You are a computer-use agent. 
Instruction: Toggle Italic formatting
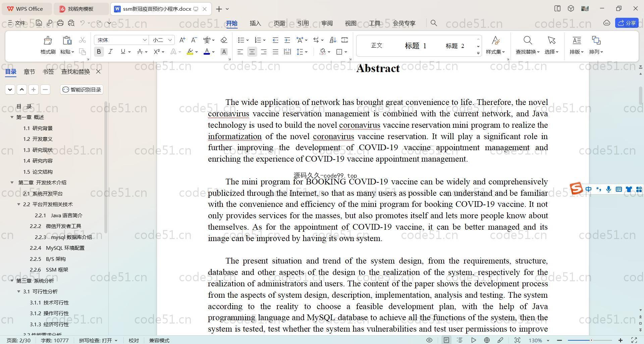click(x=110, y=52)
